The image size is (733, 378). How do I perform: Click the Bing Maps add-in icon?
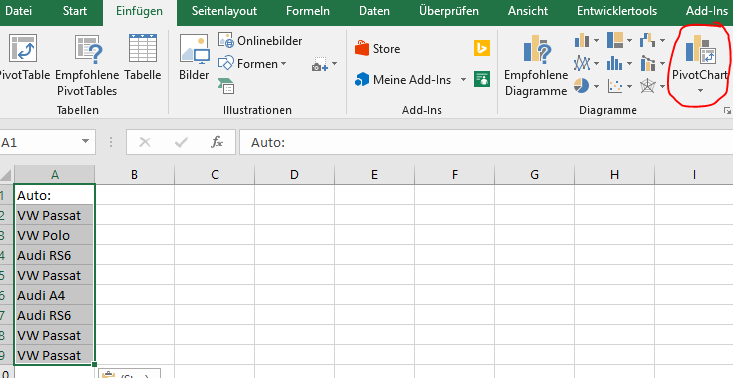pos(481,49)
